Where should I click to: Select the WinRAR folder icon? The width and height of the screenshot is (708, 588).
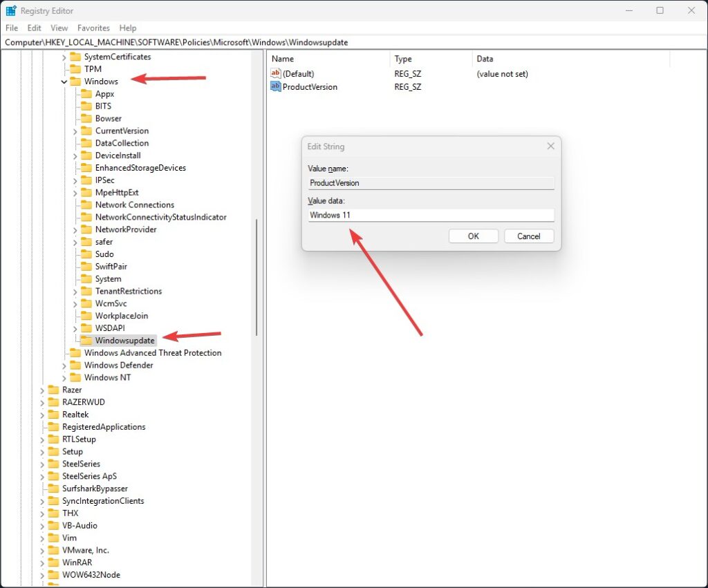(x=53, y=562)
